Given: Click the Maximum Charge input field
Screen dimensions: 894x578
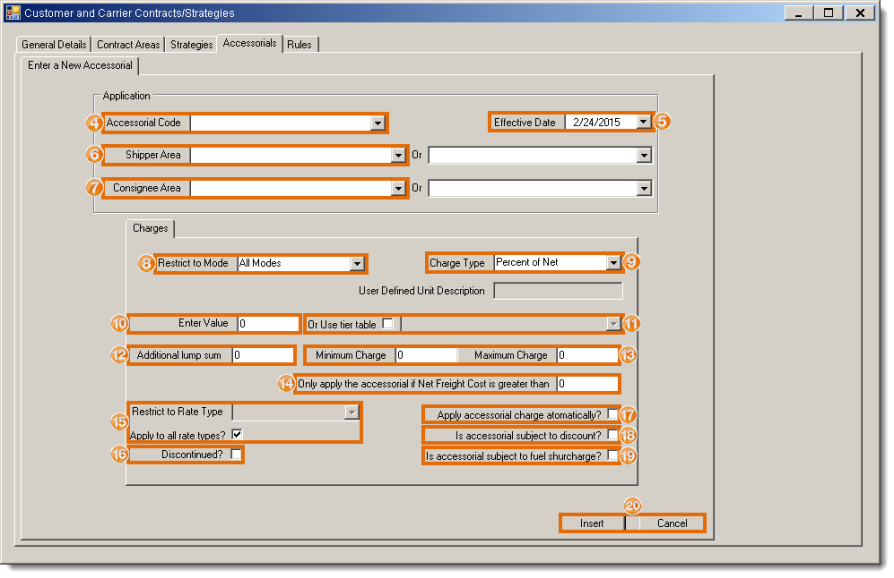Looking at the screenshot, I should [588, 355].
